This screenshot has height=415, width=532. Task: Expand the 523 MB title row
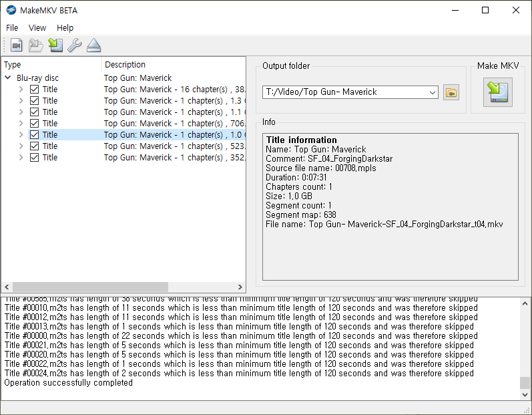[x=21, y=146]
